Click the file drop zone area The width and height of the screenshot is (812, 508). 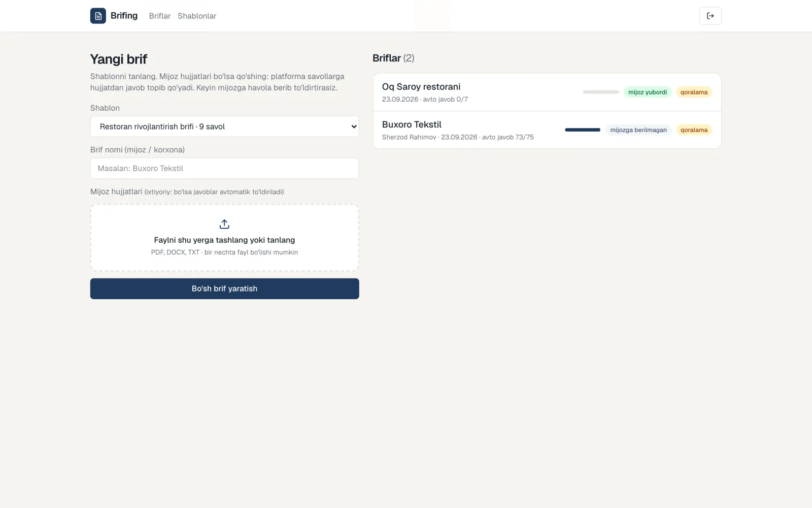click(224, 238)
